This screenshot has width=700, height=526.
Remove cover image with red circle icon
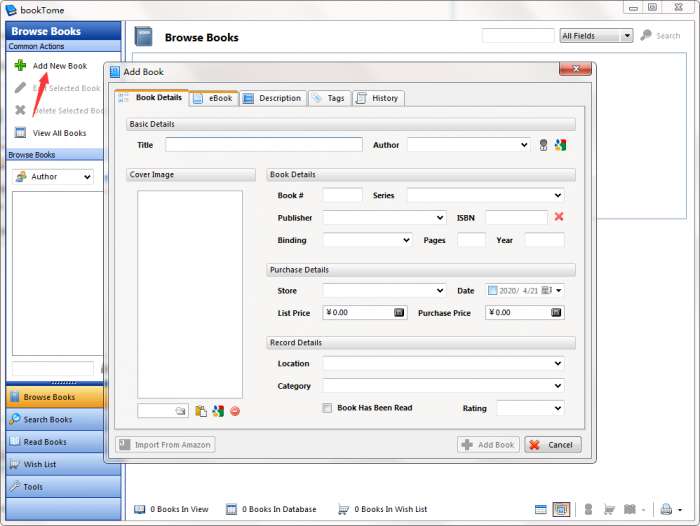point(235,411)
